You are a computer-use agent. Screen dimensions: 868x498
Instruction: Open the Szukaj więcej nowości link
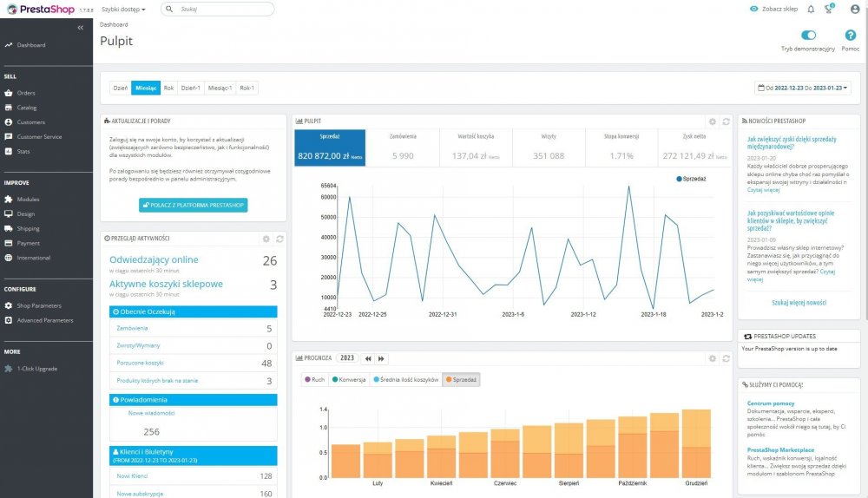click(x=799, y=303)
